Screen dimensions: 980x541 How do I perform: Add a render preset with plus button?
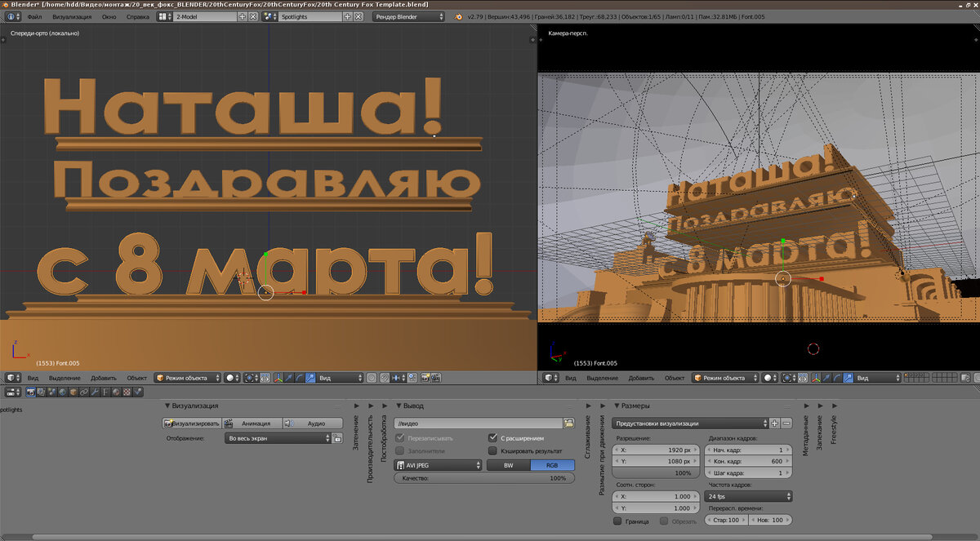click(775, 423)
